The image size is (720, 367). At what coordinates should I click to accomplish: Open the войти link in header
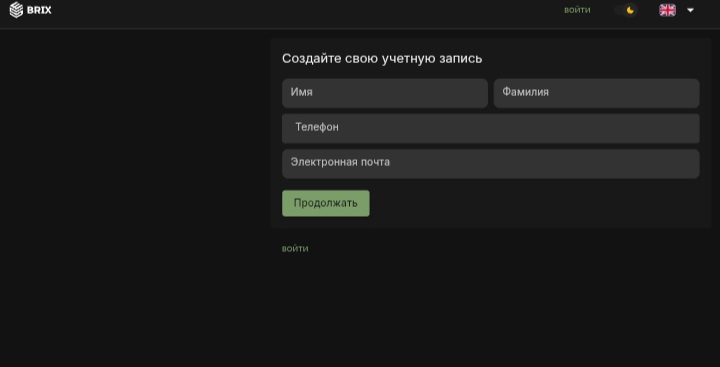pyautogui.click(x=577, y=10)
